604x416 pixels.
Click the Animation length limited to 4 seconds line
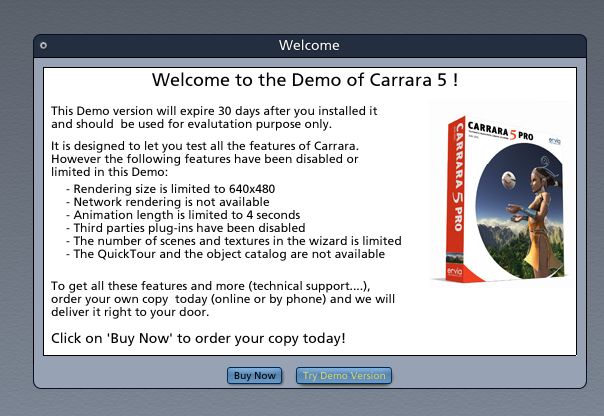point(183,215)
